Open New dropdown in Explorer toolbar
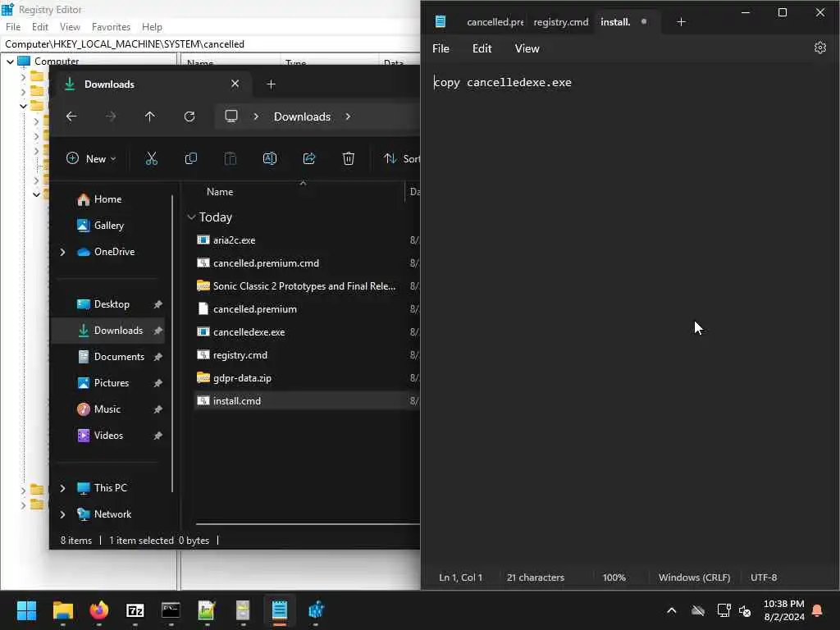Screen dimensions: 840x630 tap(91, 158)
